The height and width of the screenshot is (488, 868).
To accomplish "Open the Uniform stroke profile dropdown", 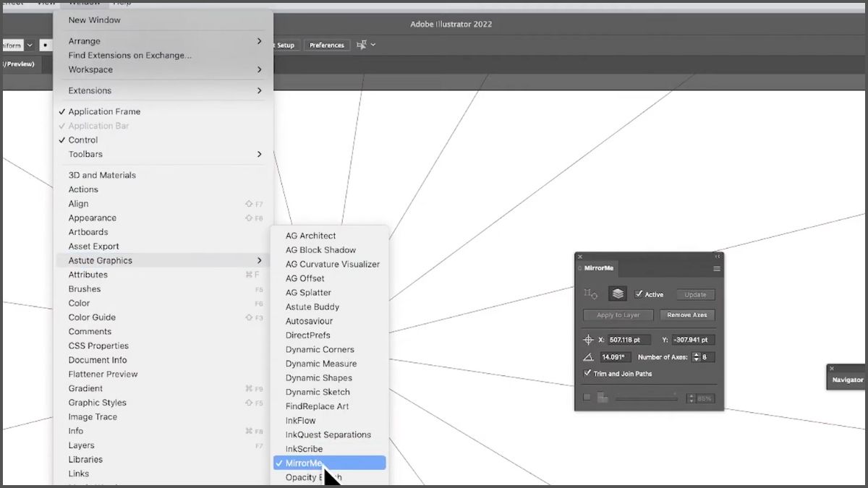I will pos(30,45).
